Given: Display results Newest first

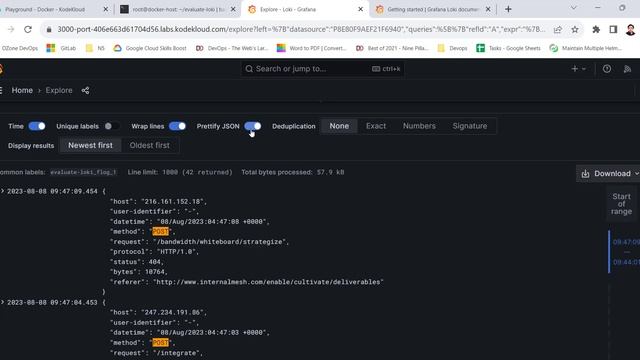Looking at the screenshot, I should [x=90, y=145].
